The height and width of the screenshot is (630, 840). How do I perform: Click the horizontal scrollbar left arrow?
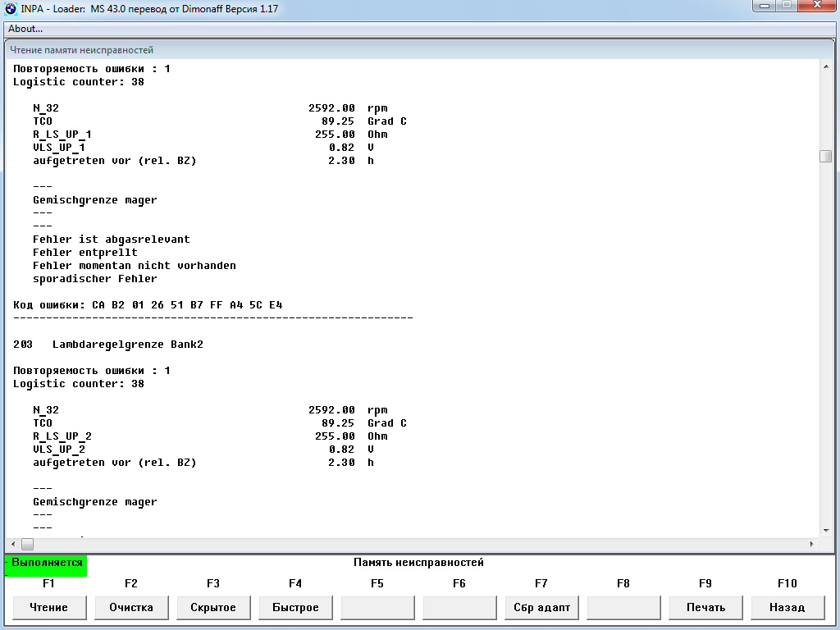point(12,544)
